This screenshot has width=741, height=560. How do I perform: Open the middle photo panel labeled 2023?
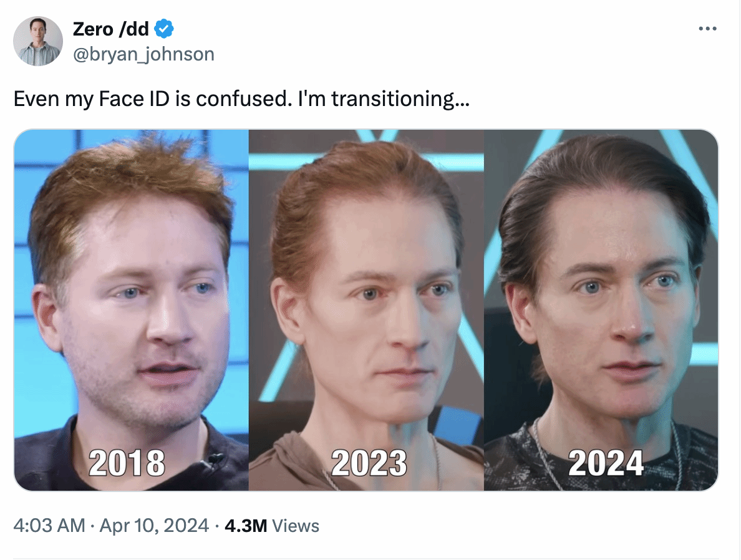366,310
